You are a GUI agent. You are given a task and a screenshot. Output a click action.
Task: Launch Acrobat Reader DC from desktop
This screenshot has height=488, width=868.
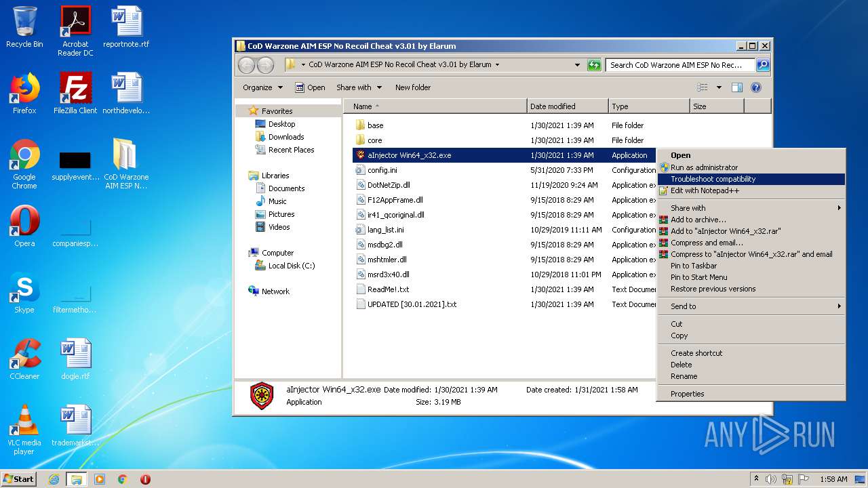tap(75, 31)
